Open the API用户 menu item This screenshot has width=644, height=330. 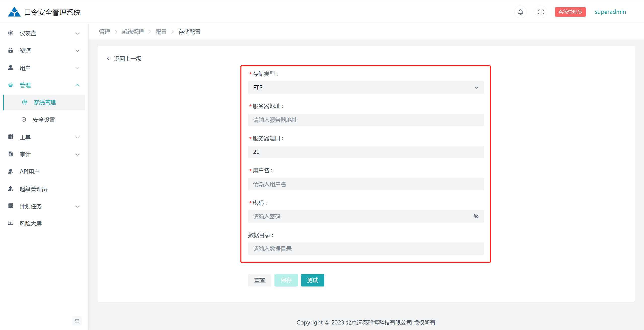(29, 172)
